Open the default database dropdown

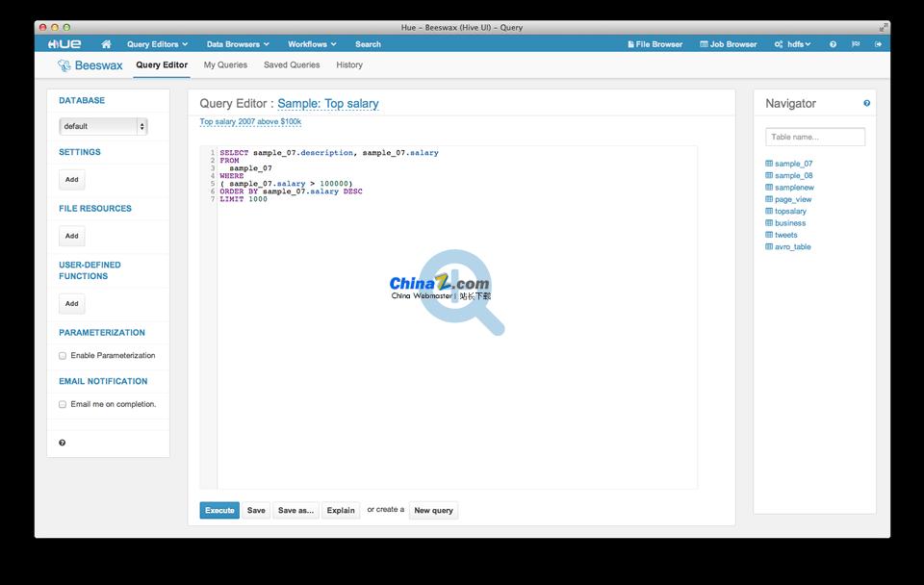tap(103, 126)
